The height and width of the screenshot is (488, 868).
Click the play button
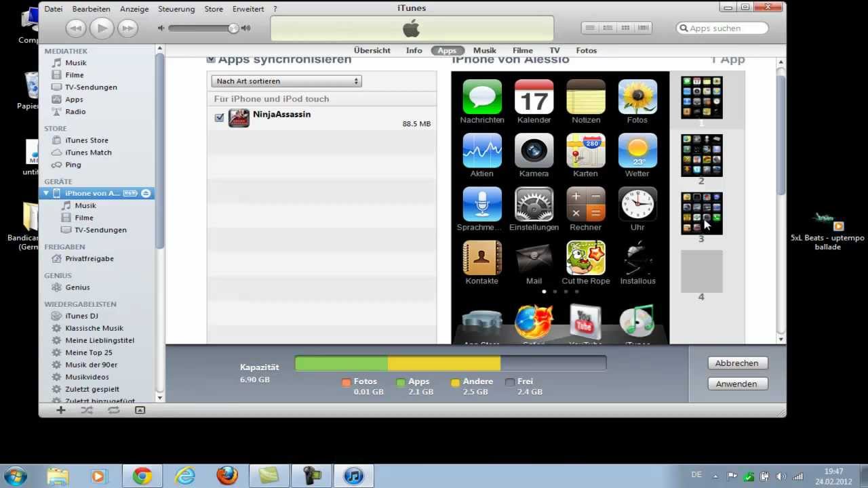tap(102, 28)
